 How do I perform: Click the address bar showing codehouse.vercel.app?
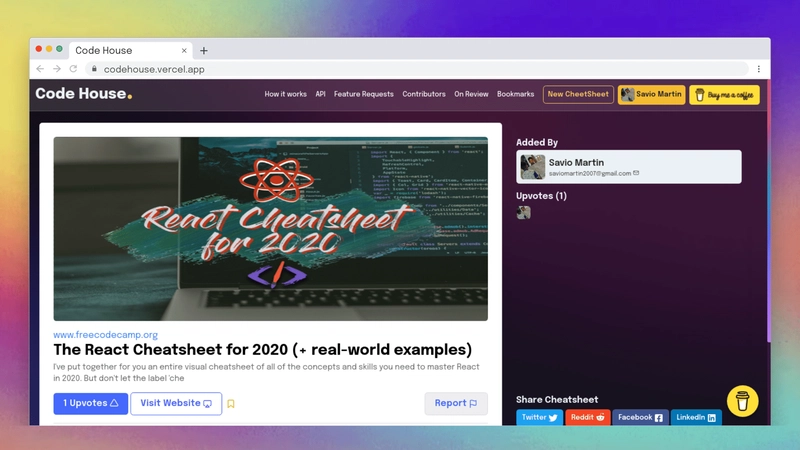pyautogui.click(x=416, y=69)
